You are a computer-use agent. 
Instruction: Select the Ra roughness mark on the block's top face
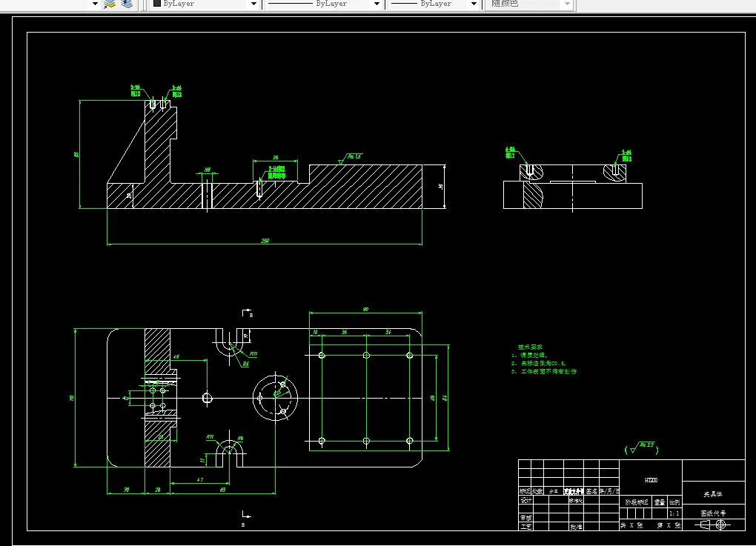[350, 159]
